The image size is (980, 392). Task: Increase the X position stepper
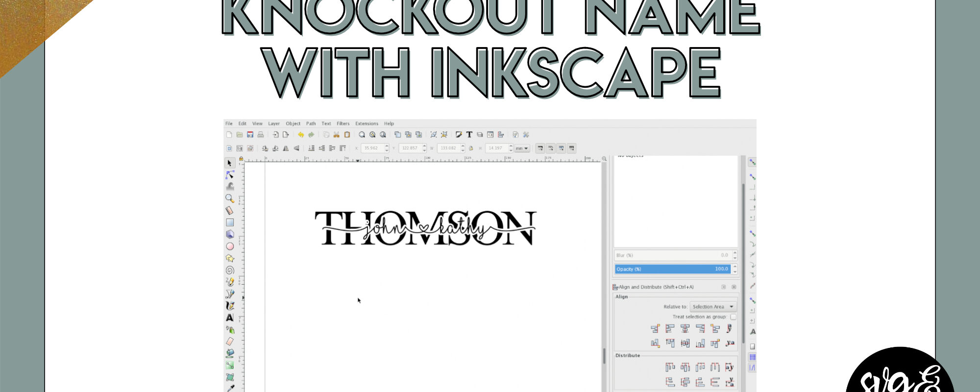[x=387, y=146]
